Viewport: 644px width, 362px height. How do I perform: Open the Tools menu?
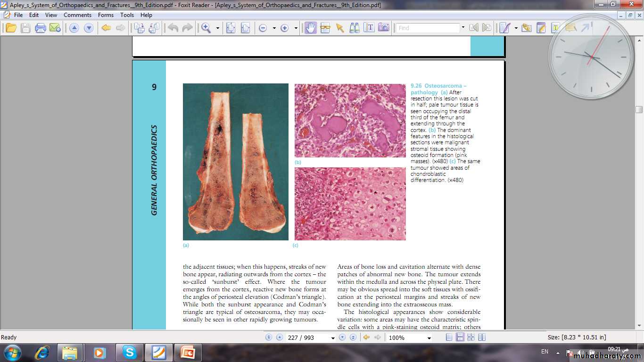[x=127, y=15]
